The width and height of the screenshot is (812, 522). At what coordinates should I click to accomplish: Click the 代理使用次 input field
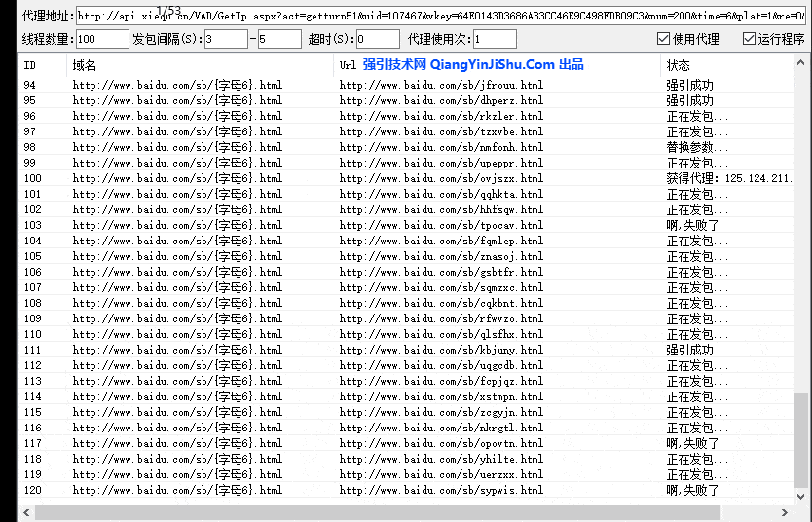[x=495, y=39]
